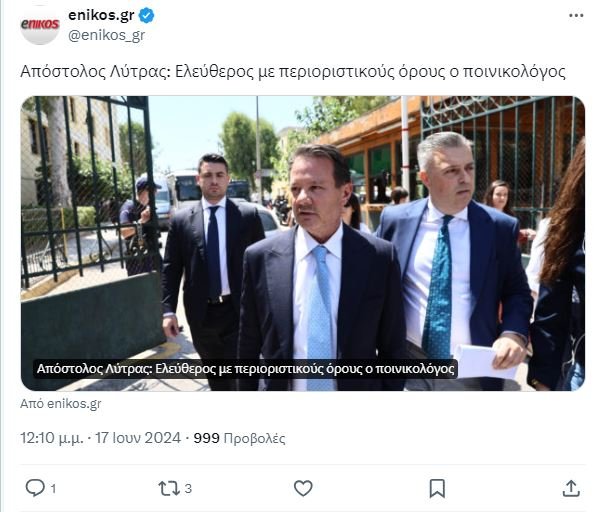The height and width of the screenshot is (512, 598).
Task: Click the 12:10 μ.μ. timestamp
Action: [51, 438]
